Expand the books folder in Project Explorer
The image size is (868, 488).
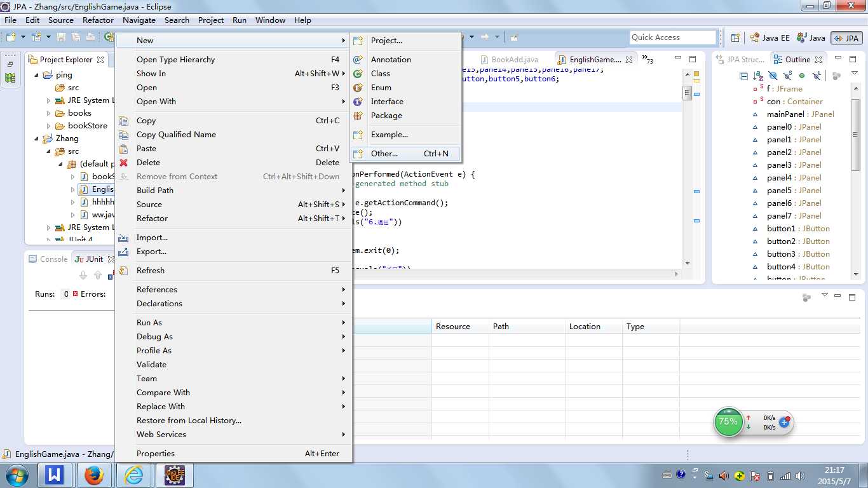[x=48, y=113]
